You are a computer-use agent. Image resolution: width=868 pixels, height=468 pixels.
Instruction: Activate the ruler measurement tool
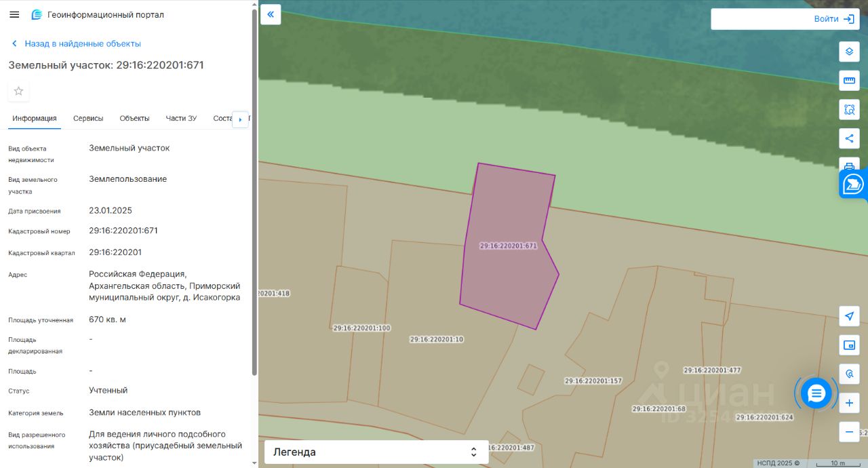pyautogui.click(x=849, y=80)
